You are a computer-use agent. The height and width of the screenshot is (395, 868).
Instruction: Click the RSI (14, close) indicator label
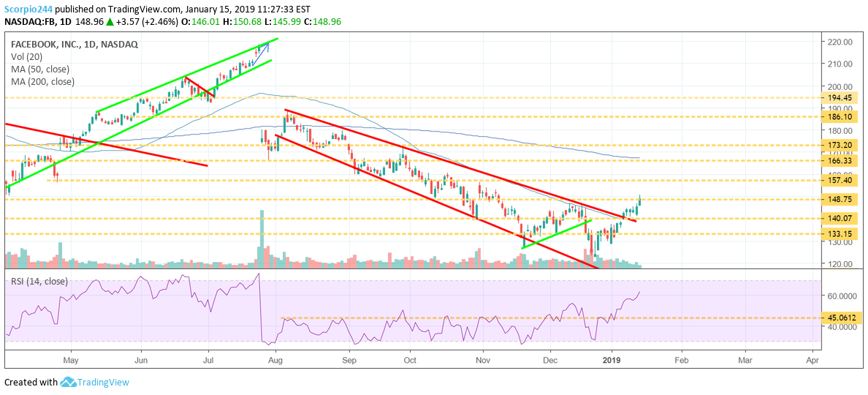pos(39,282)
